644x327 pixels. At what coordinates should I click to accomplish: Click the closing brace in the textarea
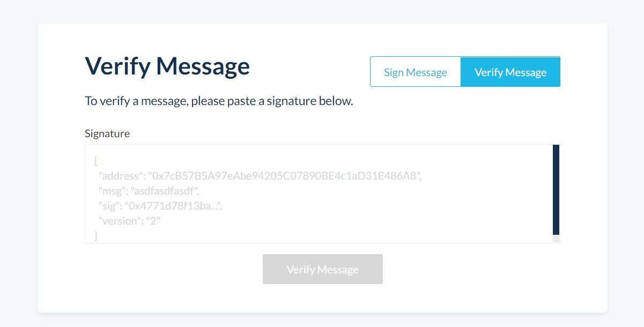point(95,235)
